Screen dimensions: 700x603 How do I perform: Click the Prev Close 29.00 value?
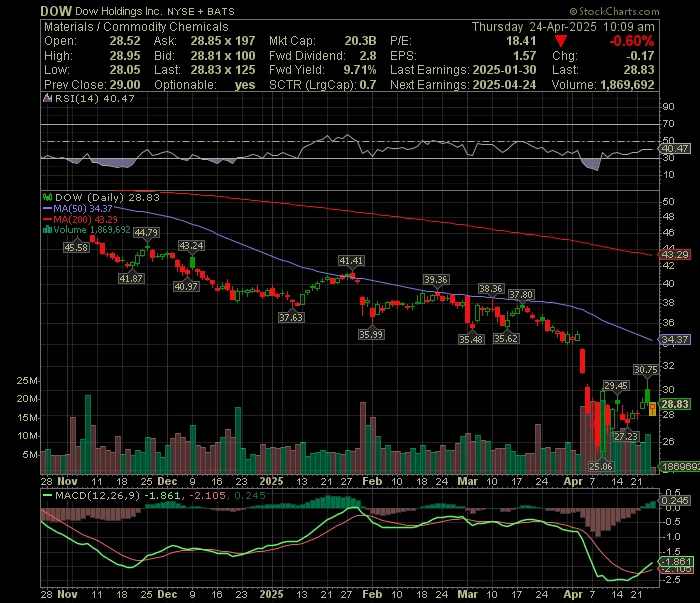tap(125, 85)
